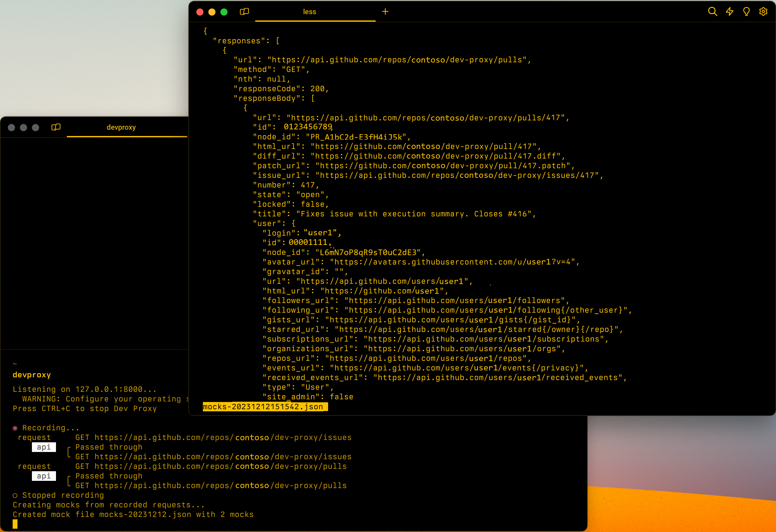Screen dimensions: 776x532
Task: Click the second api label badge
Action: [x=44, y=476]
